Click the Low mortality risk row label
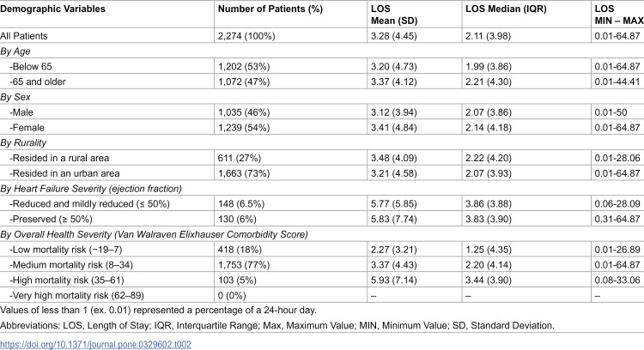Viewport: 644px width, 350px height. pyautogui.click(x=66, y=250)
